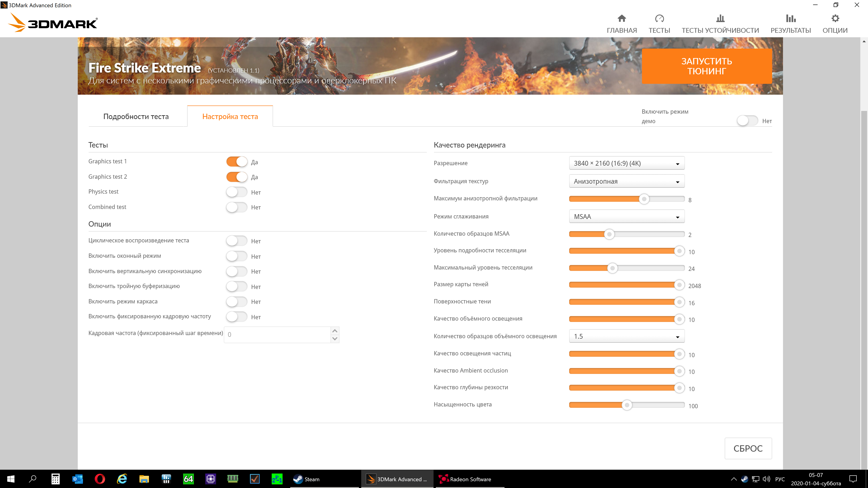The height and width of the screenshot is (488, 868).
Task: Enable тройную буферизацию toggle
Action: (x=236, y=287)
